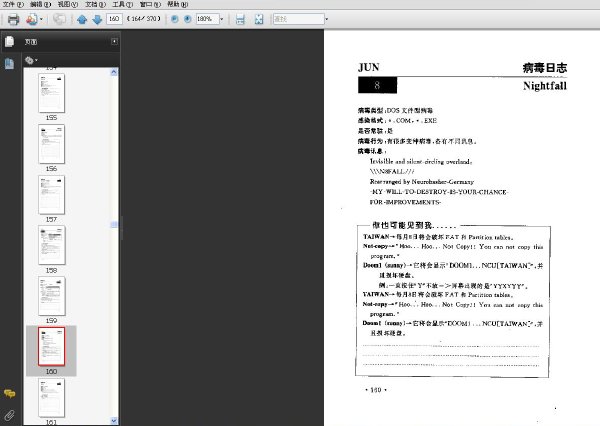Click the black date box showing 8
This screenshot has width=600, height=426.
coord(377,85)
